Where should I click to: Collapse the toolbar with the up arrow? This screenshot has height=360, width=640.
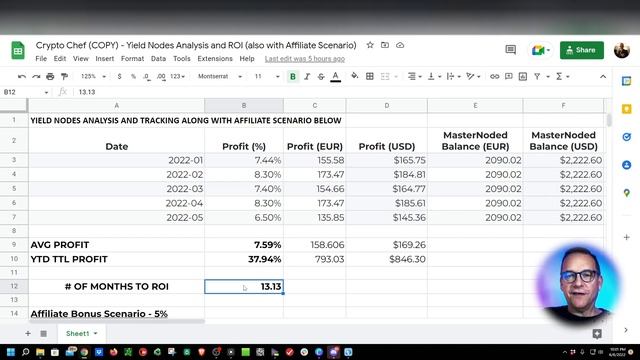point(603,76)
